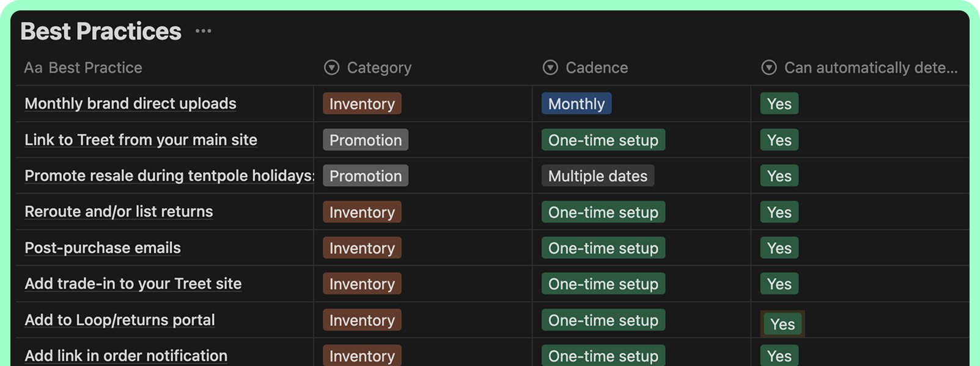Viewport: 980px width, 366px height.
Task: Open Monthly brand direct uploads page
Action: pyautogui.click(x=130, y=103)
